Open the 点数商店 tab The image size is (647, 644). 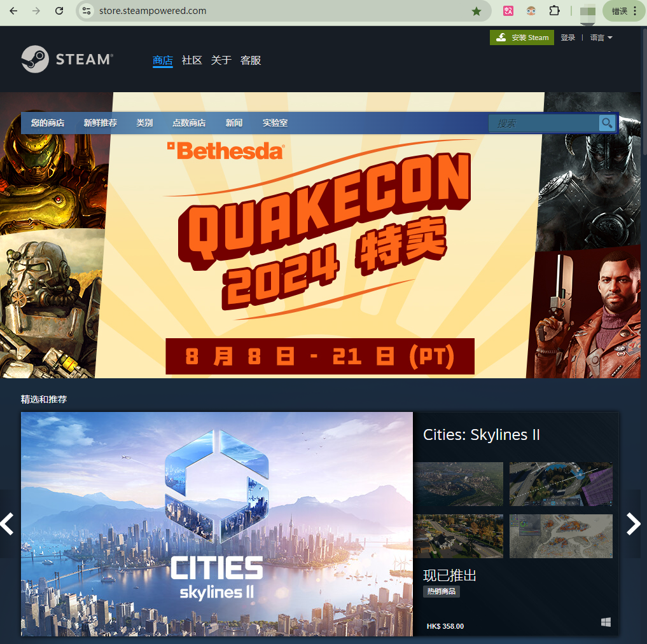tap(189, 123)
